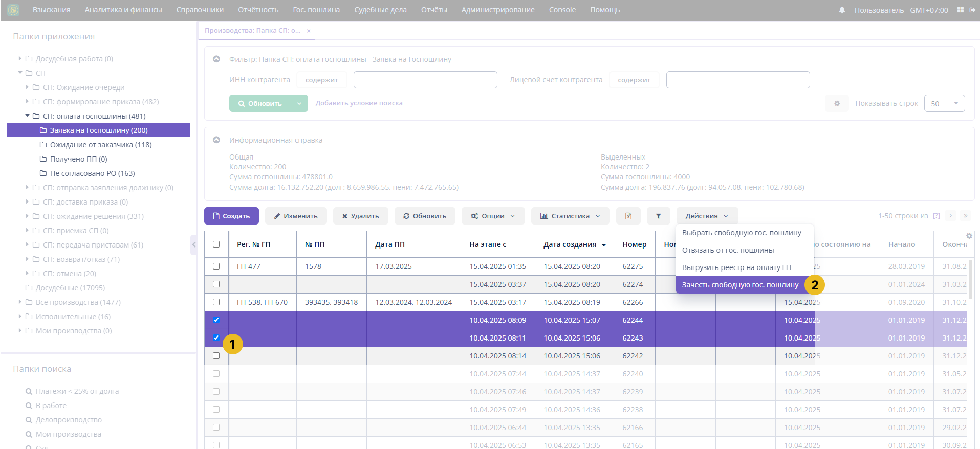Open the window layout grid icon
Viewport: 980px width, 449px height.
tap(960, 10)
